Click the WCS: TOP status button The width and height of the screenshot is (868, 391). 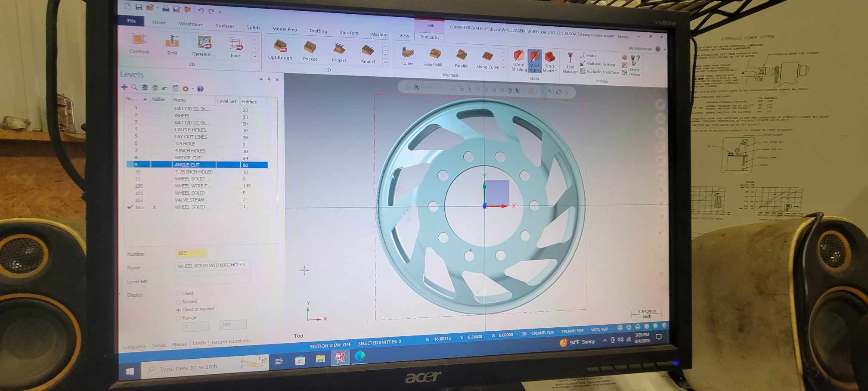pyautogui.click(x=599, y=330)
